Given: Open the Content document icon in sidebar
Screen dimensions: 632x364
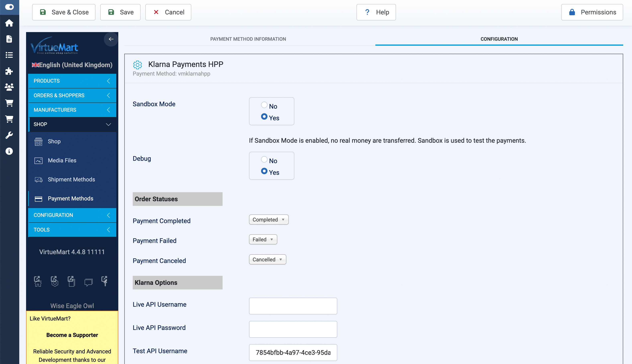Looking at the screenshot, I should pyautogui.click(x=9, y=39).
